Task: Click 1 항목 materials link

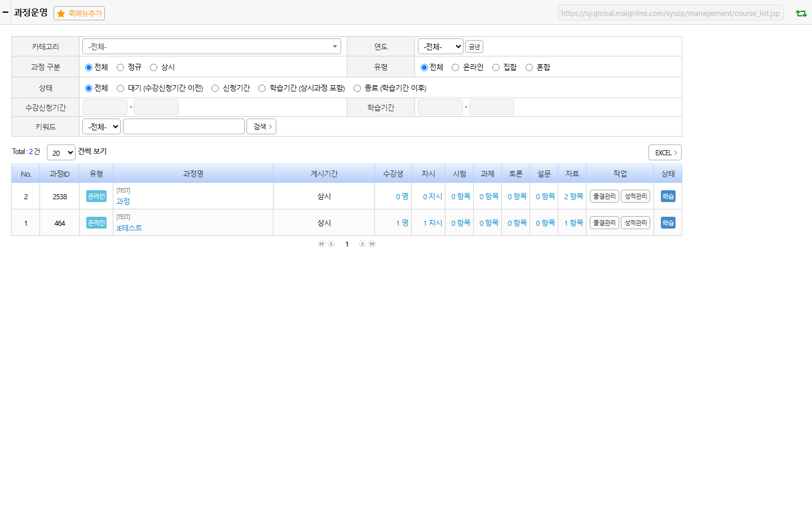Action: coord(573,223)
